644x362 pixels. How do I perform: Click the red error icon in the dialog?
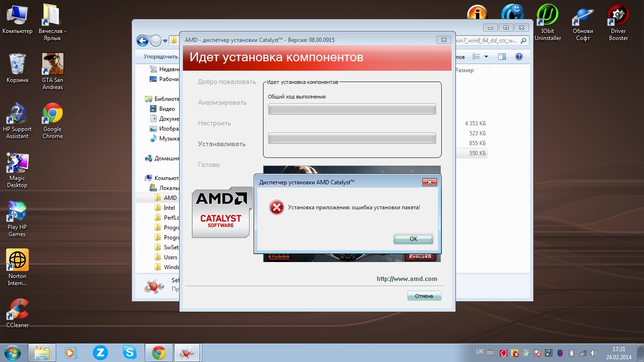tap(277, 207)
